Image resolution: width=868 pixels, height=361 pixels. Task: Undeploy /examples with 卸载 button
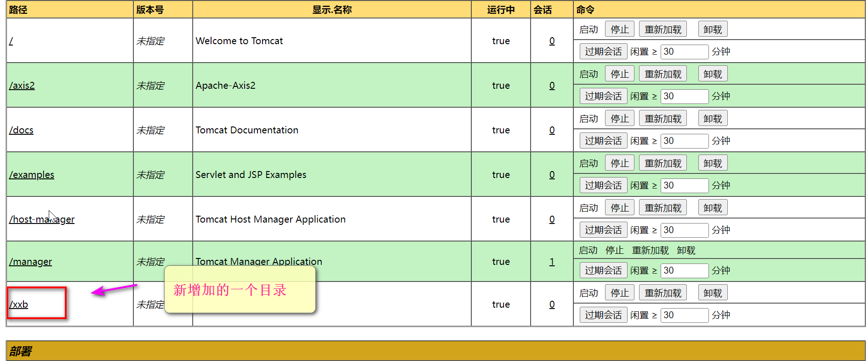(712, 163)
